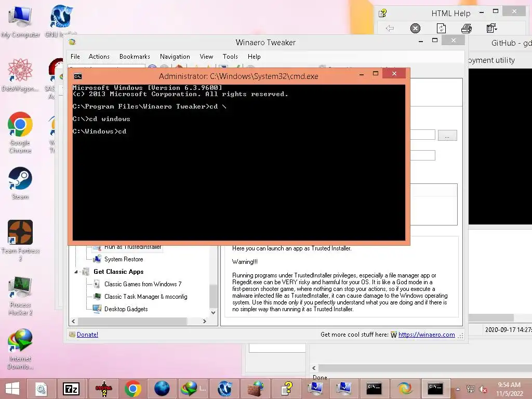The height and width of the screenshot is (399, 532).
Task: Select Team Fortress 2 desktop shortcut
Action: pos(20,241)
